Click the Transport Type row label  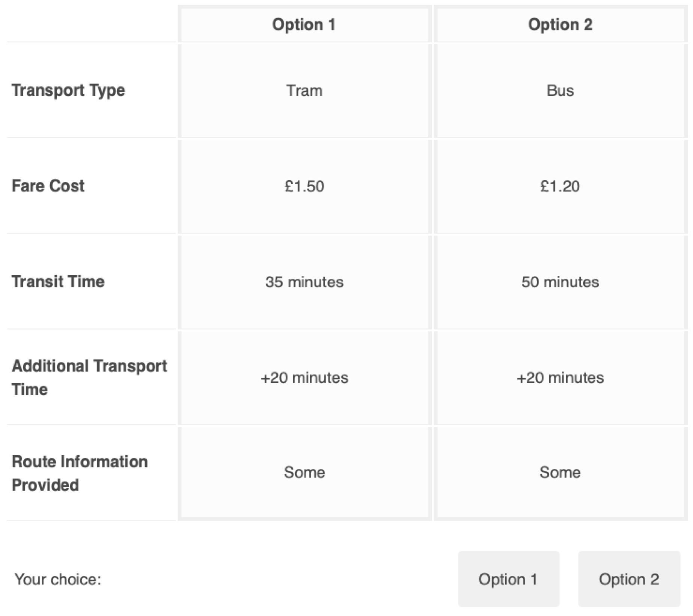[68, 91]
